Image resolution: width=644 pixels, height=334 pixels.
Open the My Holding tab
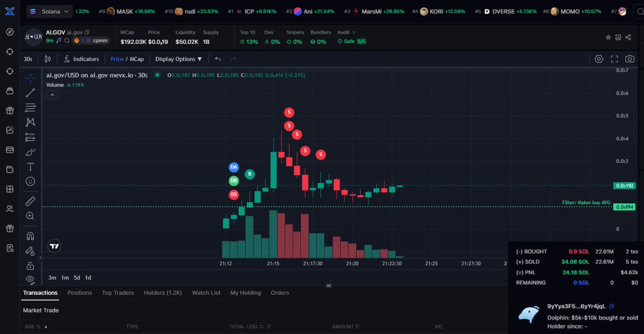click(x=245, y=293)
